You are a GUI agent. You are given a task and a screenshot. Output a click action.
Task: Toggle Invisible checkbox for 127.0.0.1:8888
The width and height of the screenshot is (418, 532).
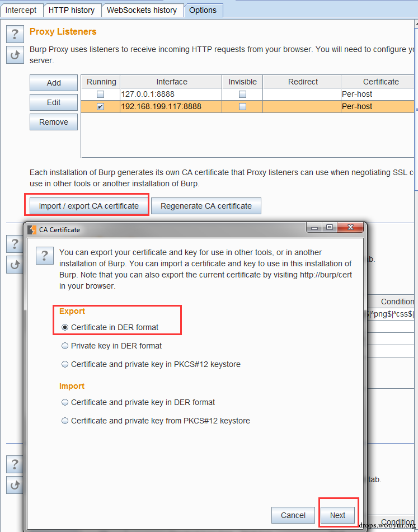click(x=242, y=95)
